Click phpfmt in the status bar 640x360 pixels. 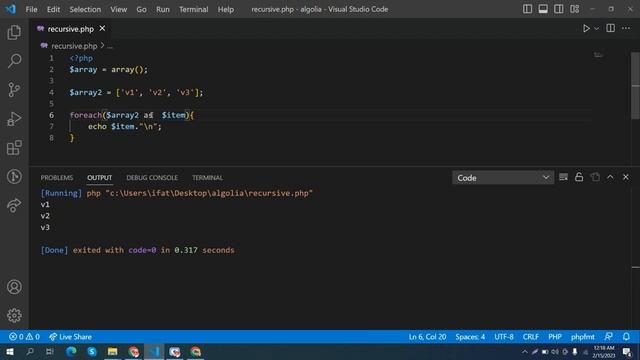[582, 337]
